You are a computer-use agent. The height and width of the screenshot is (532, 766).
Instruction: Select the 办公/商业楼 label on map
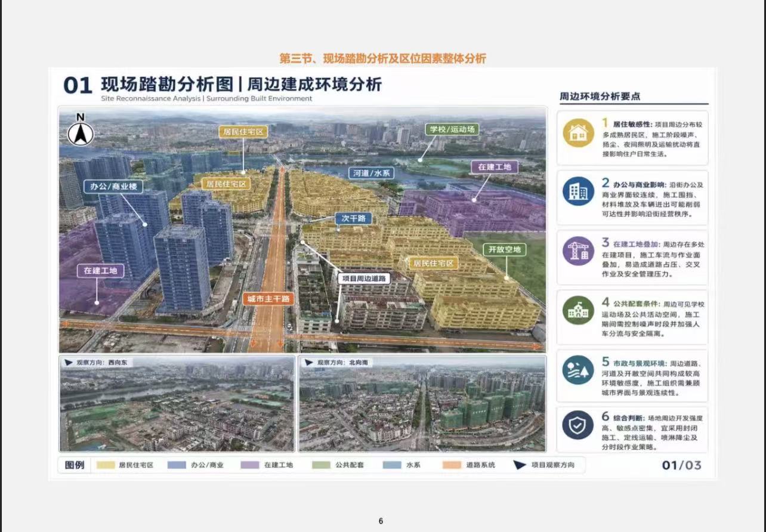(113, 187)
